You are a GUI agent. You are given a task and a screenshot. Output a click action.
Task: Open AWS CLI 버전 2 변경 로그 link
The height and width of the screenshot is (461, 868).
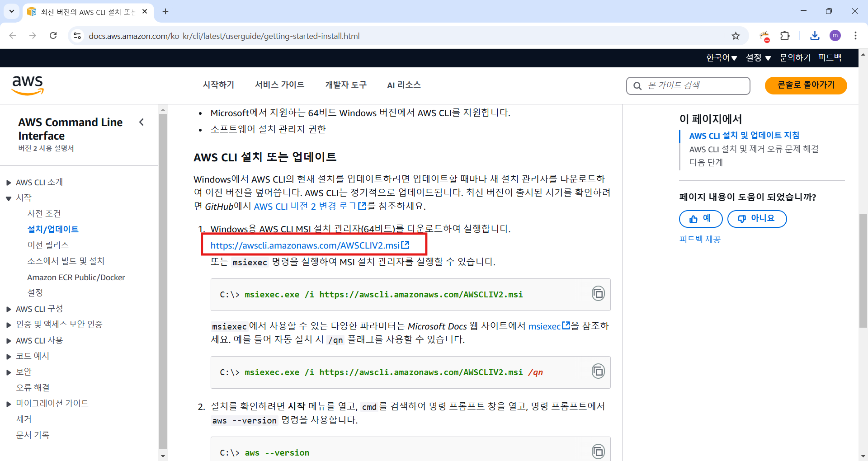tap(310, 207)
